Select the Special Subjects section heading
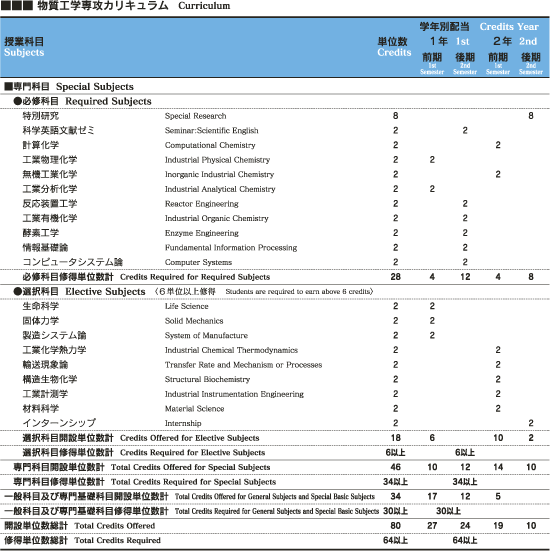Screen dimensions: 550x551 coord(95,86)
